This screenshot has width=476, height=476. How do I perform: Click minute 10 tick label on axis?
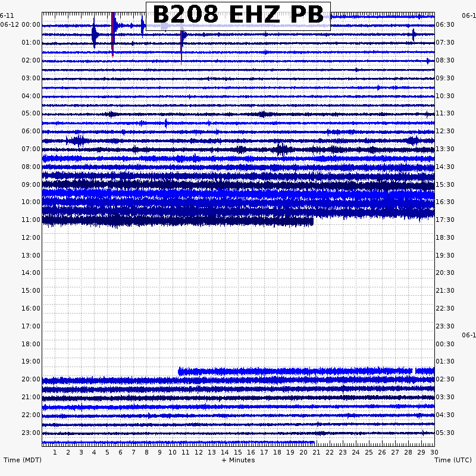[x=173, y=452]
